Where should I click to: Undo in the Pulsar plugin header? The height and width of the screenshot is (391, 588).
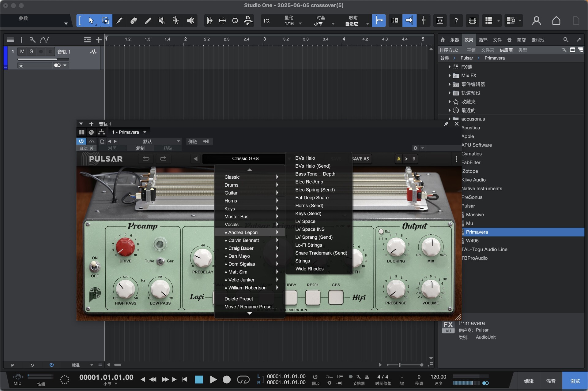[146, 158]
